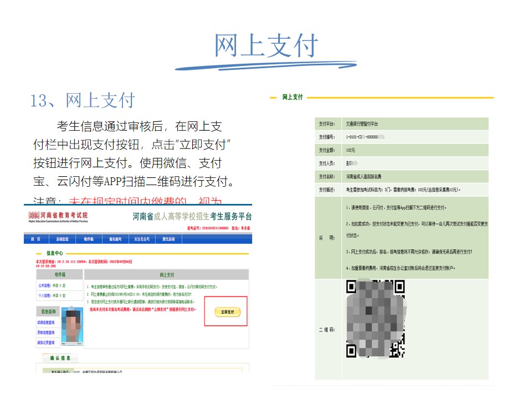
Task: Click the 收件箱 panel header
Action: click(60, 274)
